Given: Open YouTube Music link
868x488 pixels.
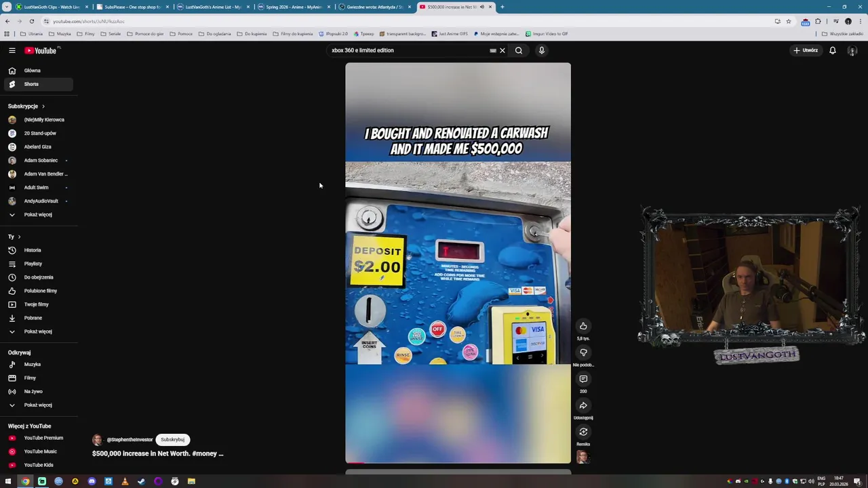Looking at the screenshot, I should (39, 451).
